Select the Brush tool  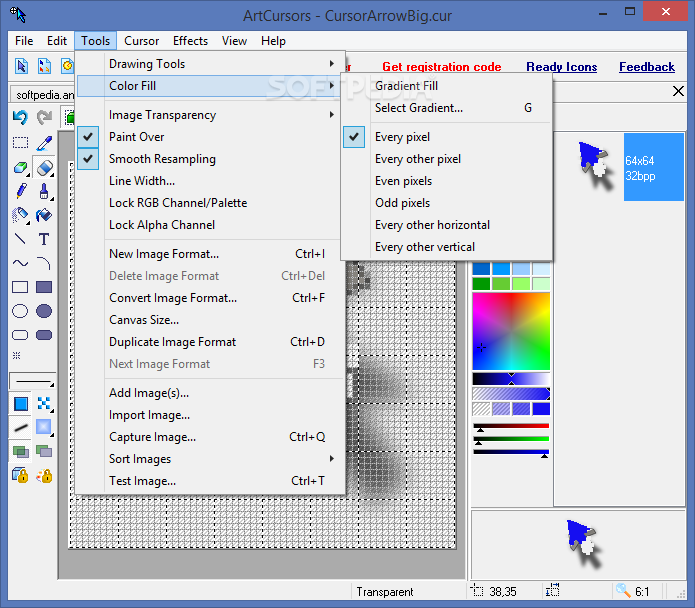click(44, 191)
